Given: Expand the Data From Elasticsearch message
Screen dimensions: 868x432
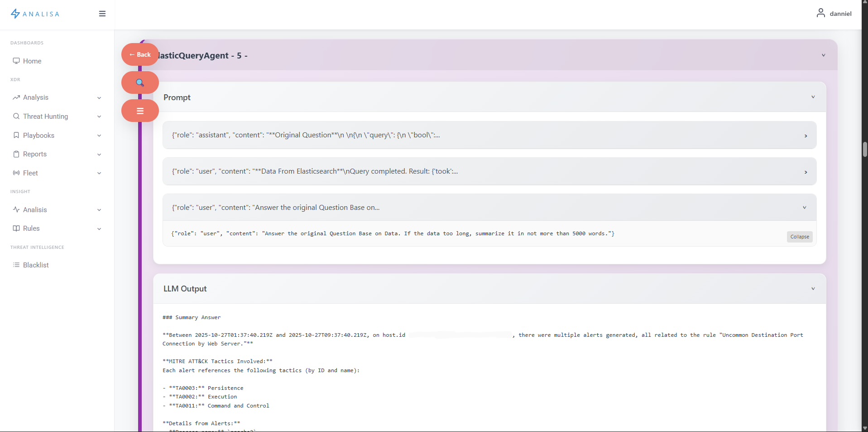Looking at the screenshot, I should [x=489, y=171].
